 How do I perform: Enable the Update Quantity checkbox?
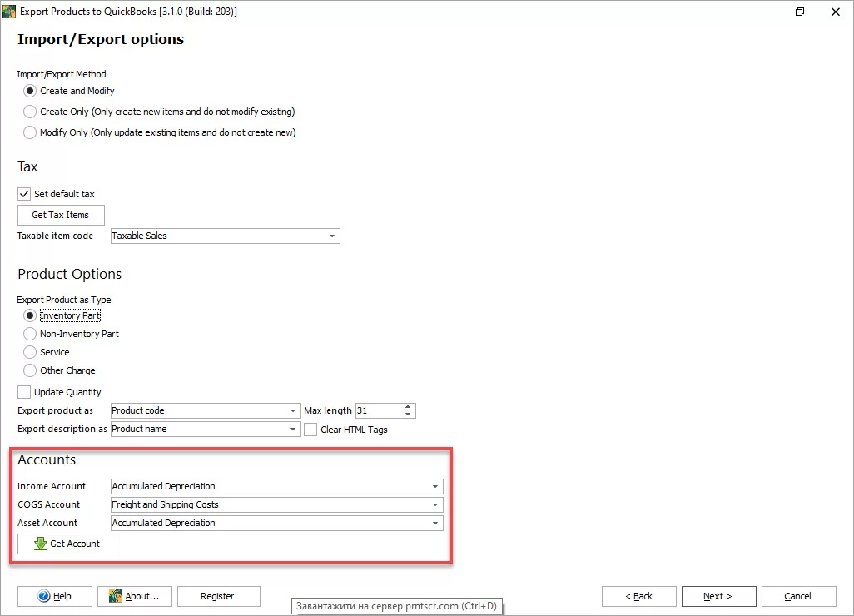(24, 392)
